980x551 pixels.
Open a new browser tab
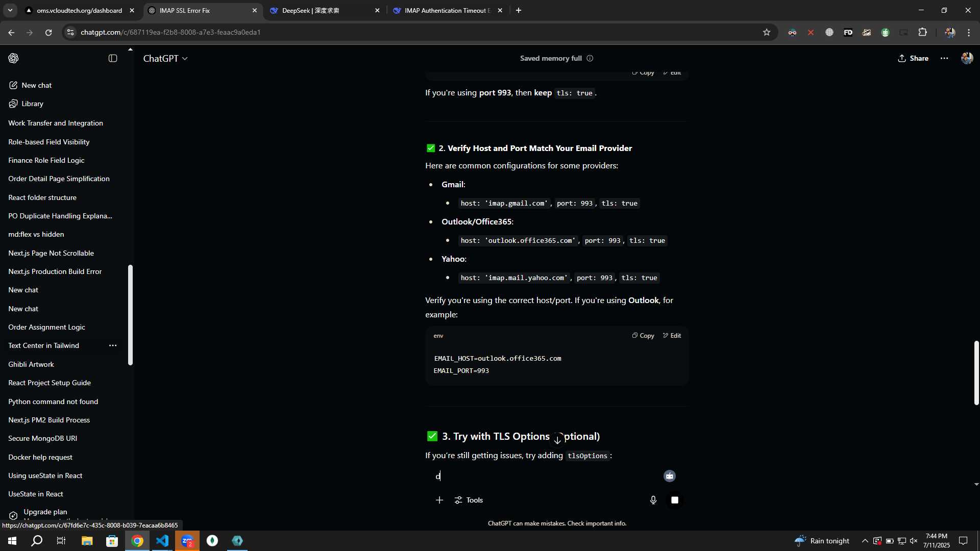(519, 10)
